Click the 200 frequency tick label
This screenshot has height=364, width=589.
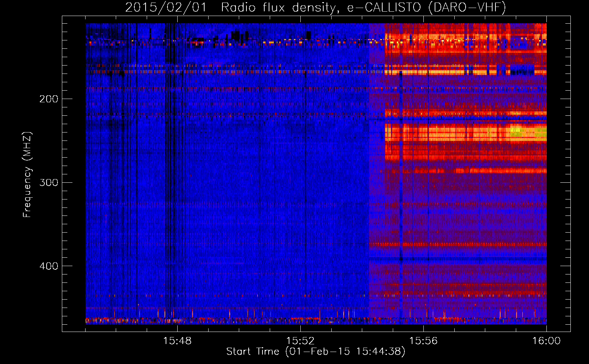coord(49,99)
